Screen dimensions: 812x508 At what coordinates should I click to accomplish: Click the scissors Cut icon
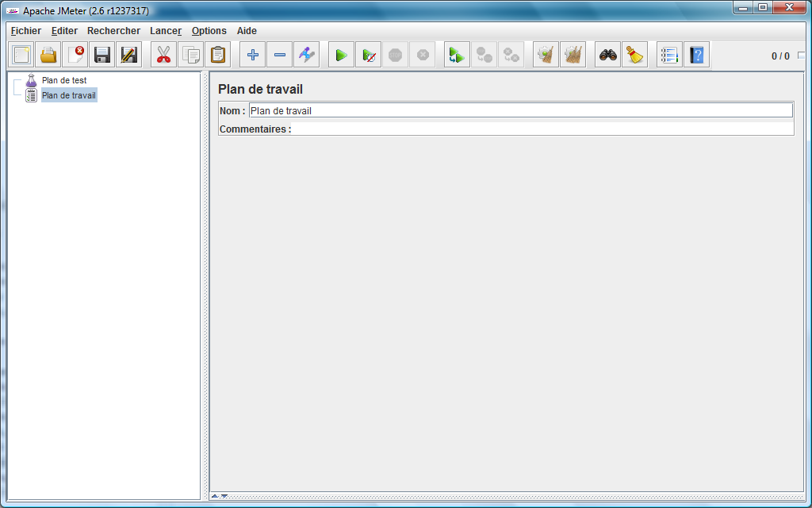[x=163, y=55]
